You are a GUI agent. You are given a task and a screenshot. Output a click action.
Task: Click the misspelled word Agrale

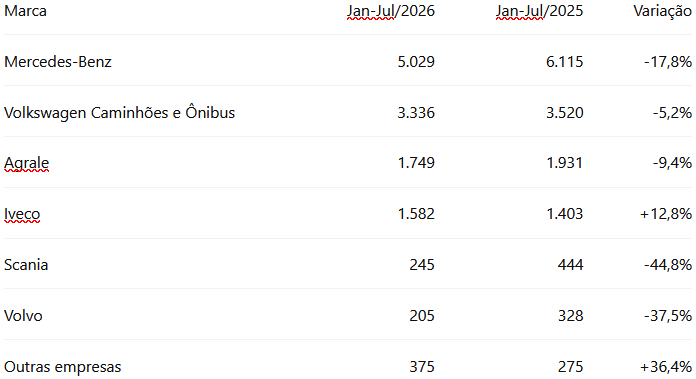[x=27, y=163]
